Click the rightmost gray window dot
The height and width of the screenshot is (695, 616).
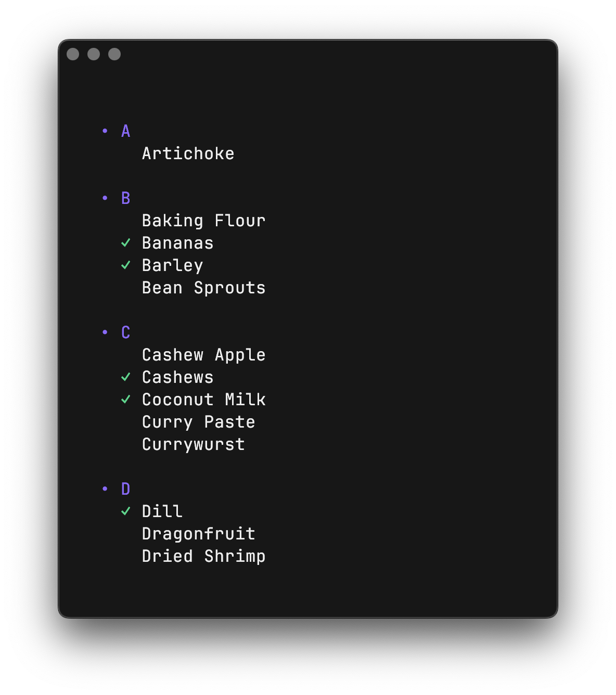tap(114, 54)
